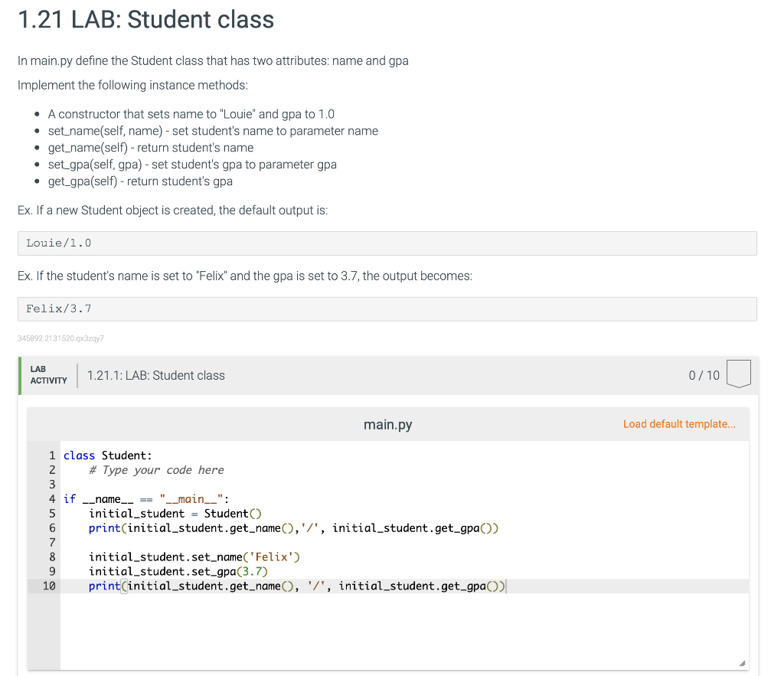Click the print keyword on line 6
The image size is (784, 676).
pos(104,527)
